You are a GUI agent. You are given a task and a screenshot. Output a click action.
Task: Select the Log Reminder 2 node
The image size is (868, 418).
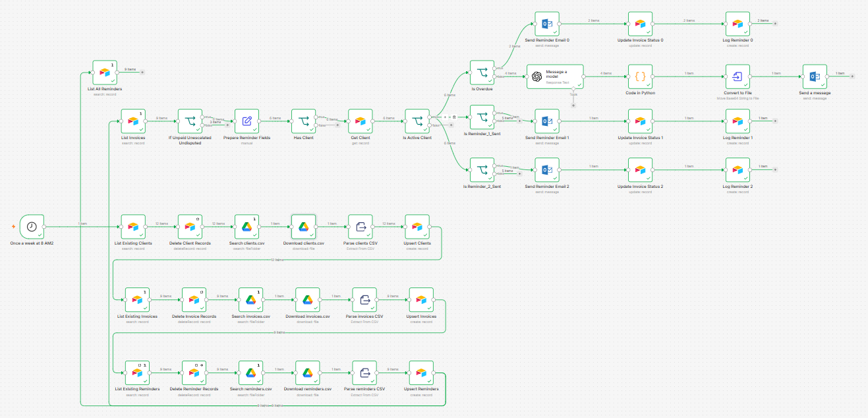point(737,170)
